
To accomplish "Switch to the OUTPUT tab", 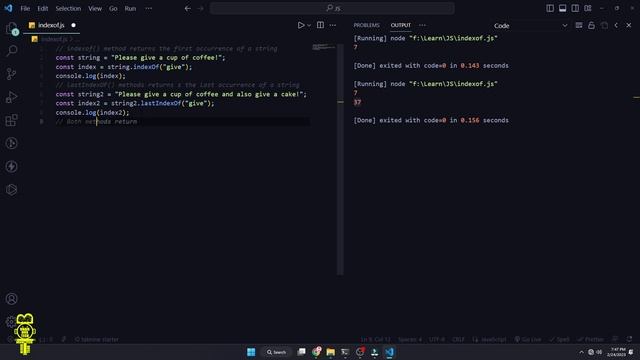I will coord(401,25).
